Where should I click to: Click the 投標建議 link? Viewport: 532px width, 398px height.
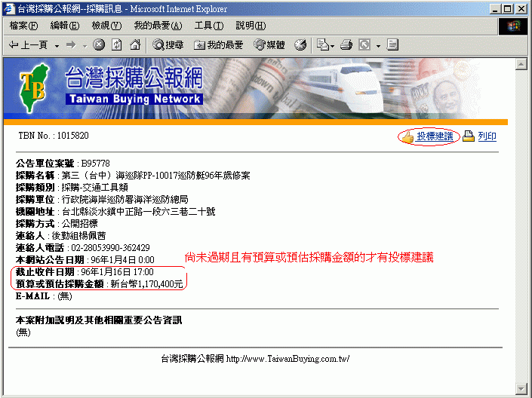(435, 136)
